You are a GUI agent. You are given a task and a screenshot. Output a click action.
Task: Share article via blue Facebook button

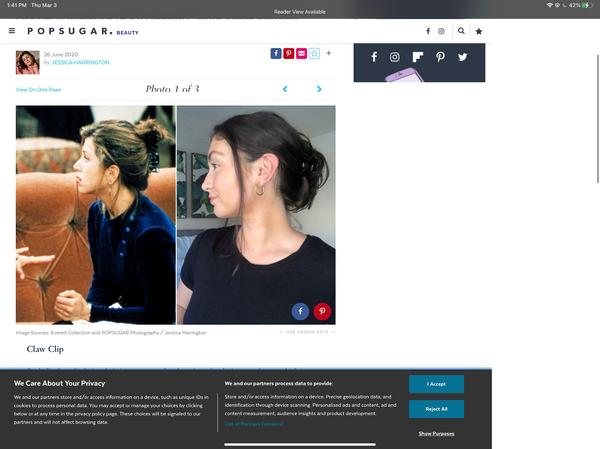click(276, 53)
